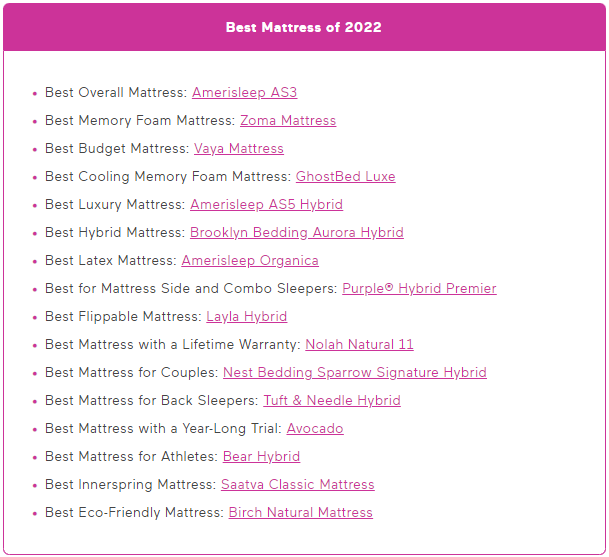Visit Brooklyn Bedding Aurora Hybrid link
Viewport: 609px width, 557px height.
tap(297, 232)
